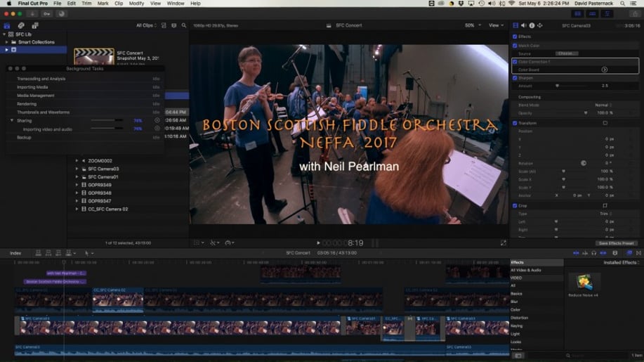This screenshot has height=362, width=644.
Task: Click the browser search magnifier icon
Action: [183, 25]
